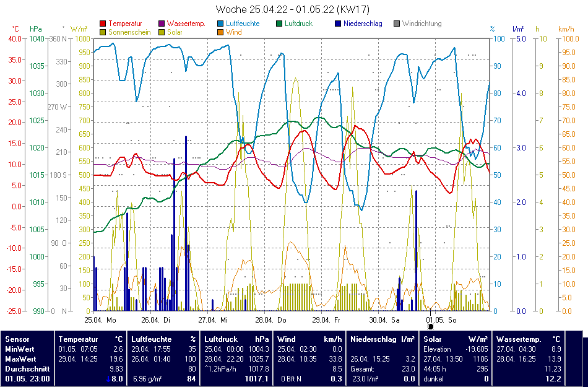The image size is (588, 387).
Task: Click the current temperature value '8.0'
Action: click(x=118, y=379)
